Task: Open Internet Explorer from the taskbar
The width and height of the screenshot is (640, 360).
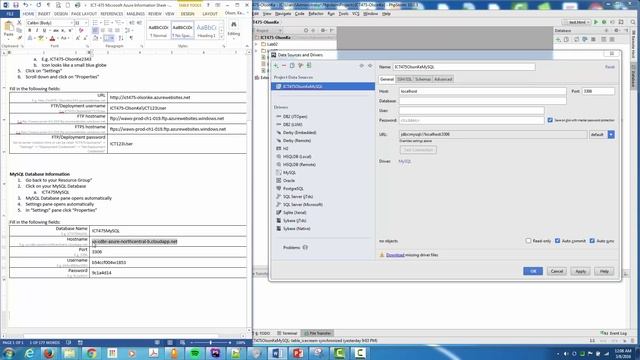Action: [x=29, y=353]
